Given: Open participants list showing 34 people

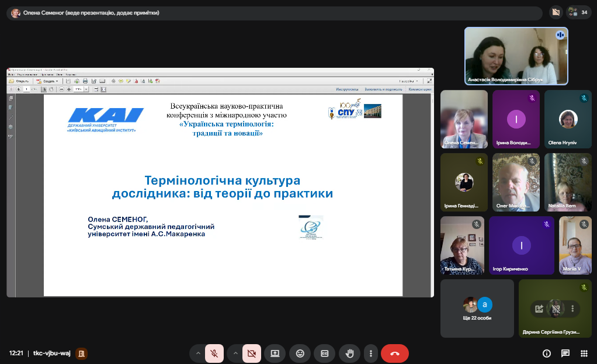Looking at the screenshot, I should pos(578,12).
